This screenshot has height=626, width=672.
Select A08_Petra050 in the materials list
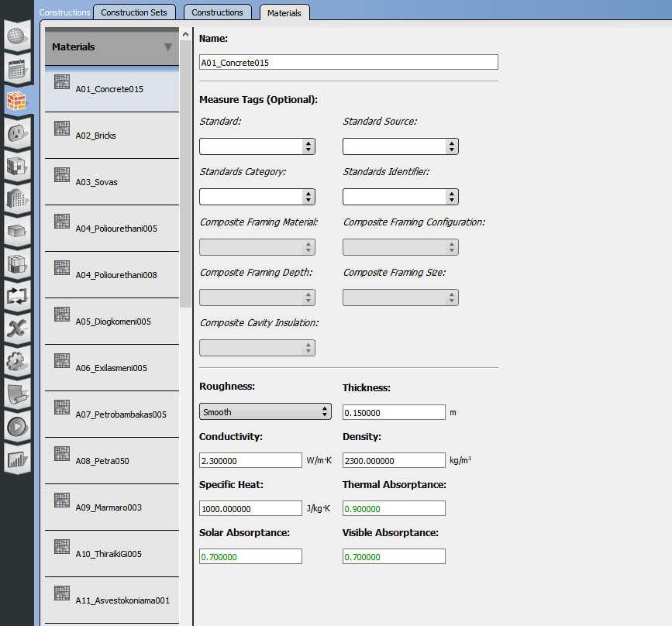pos(112,461)
